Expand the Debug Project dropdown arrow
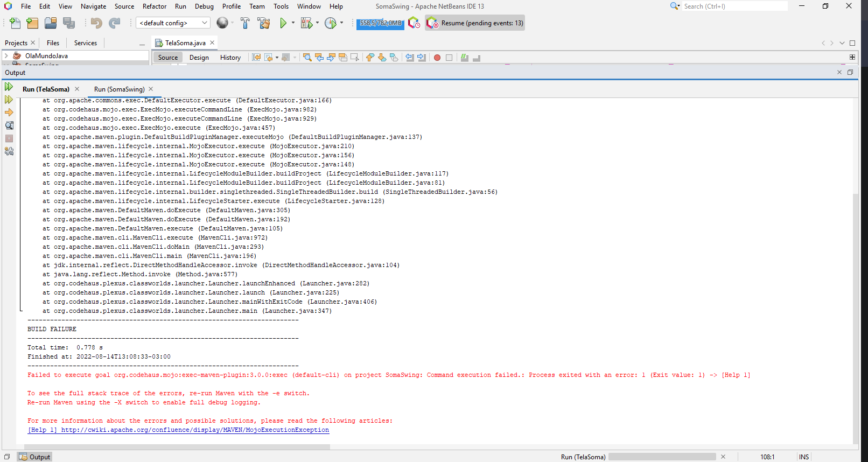The width and height of the screenshot is (868, 462). (x=317, y=23)
